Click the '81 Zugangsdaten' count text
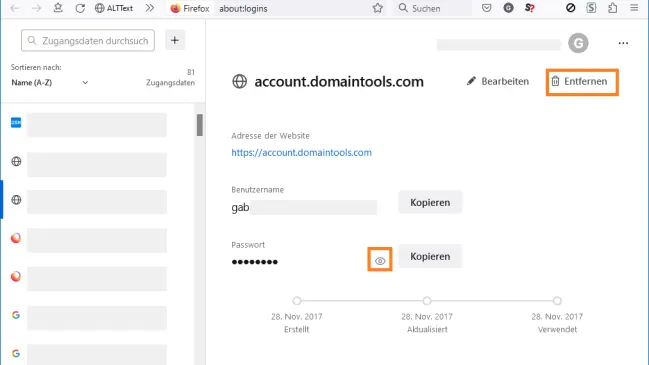The height and width of the screenshot is (365, 649). pos(171,77)
